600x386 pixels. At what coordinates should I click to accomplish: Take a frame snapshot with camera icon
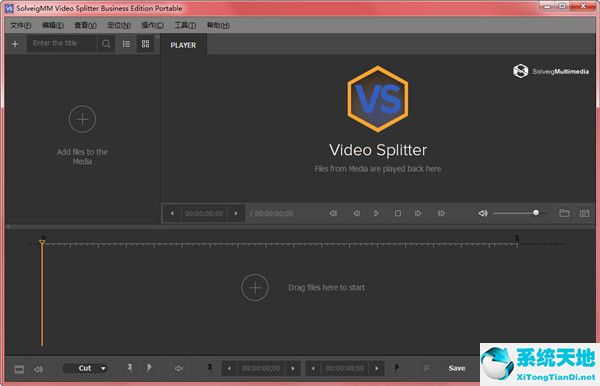click(584, 213)
